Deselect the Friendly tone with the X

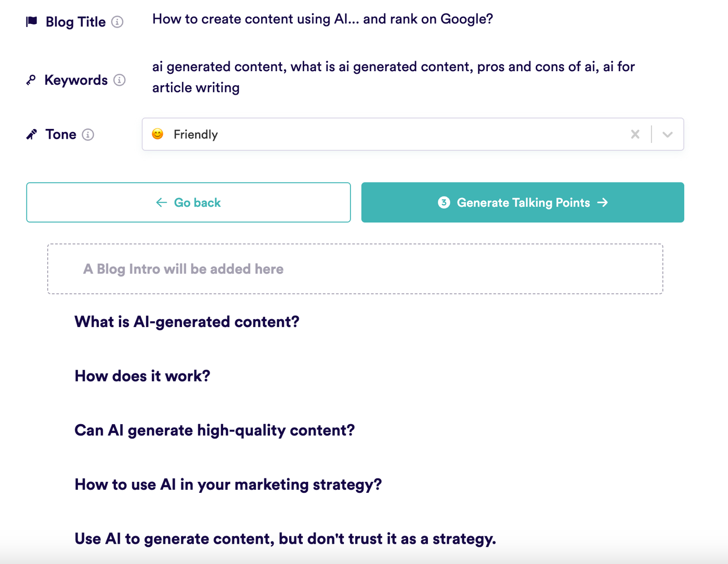tap(635, 134)
